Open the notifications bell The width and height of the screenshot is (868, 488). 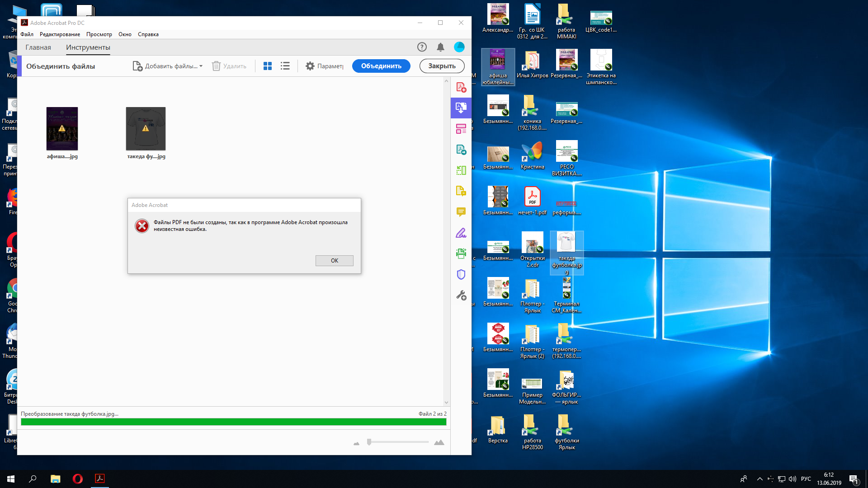pos(440,47)
